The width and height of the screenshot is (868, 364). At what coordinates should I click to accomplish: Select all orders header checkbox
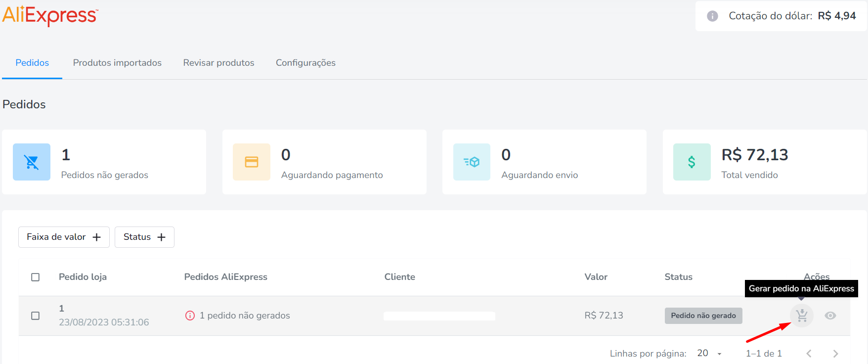tap(36, 277)
